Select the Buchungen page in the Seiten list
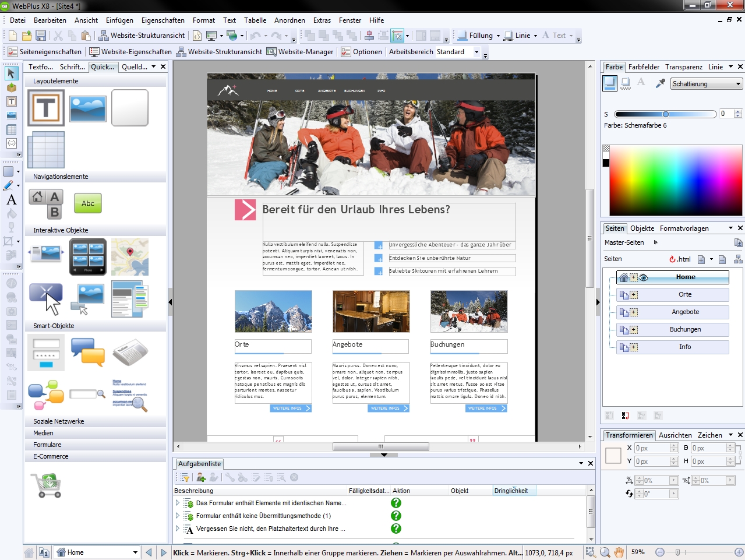The height and width of the screenshot is (560, 745). [x=686, y=329]
